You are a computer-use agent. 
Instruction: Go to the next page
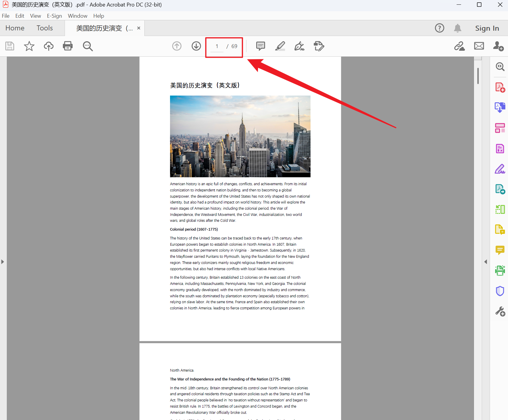196,46
